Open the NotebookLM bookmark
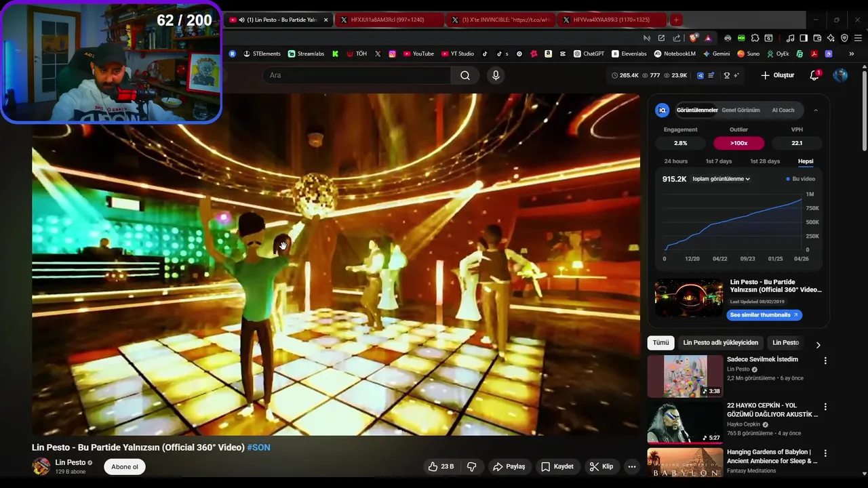 [x=675, y=54]
